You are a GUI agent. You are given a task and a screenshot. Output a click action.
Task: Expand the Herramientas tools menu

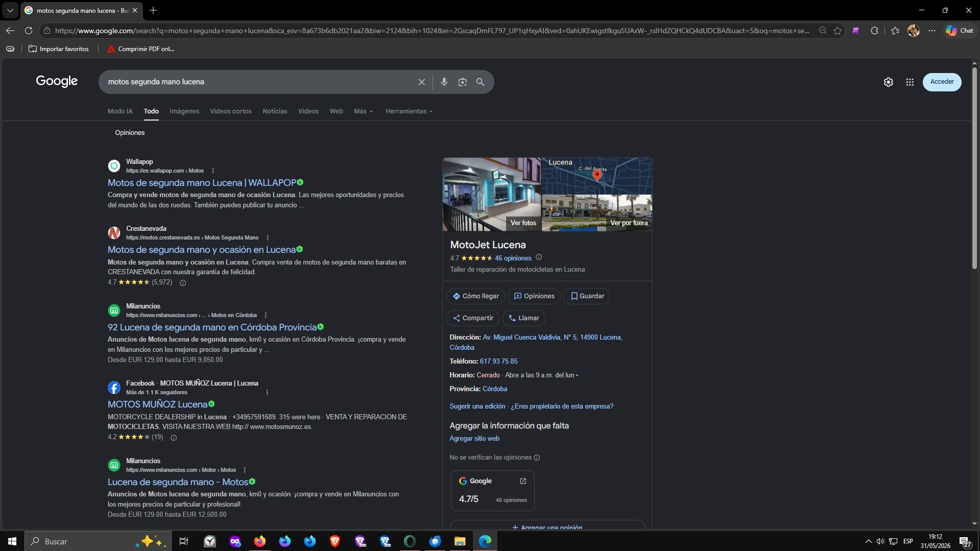coord(409,111)
